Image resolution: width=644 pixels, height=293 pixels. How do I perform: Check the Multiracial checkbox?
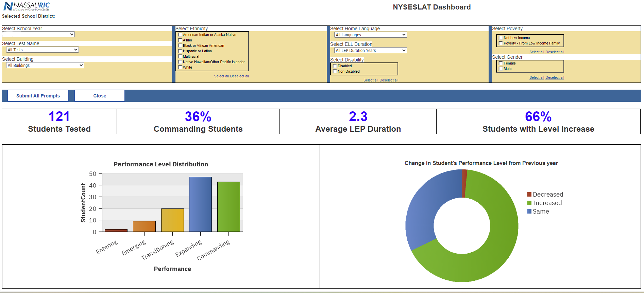[x=180, y=56]
